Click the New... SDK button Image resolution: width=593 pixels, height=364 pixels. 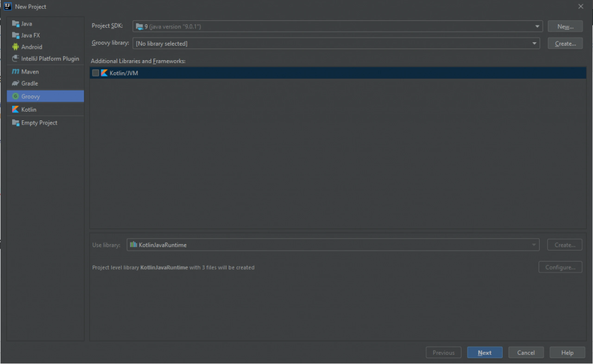565,26
